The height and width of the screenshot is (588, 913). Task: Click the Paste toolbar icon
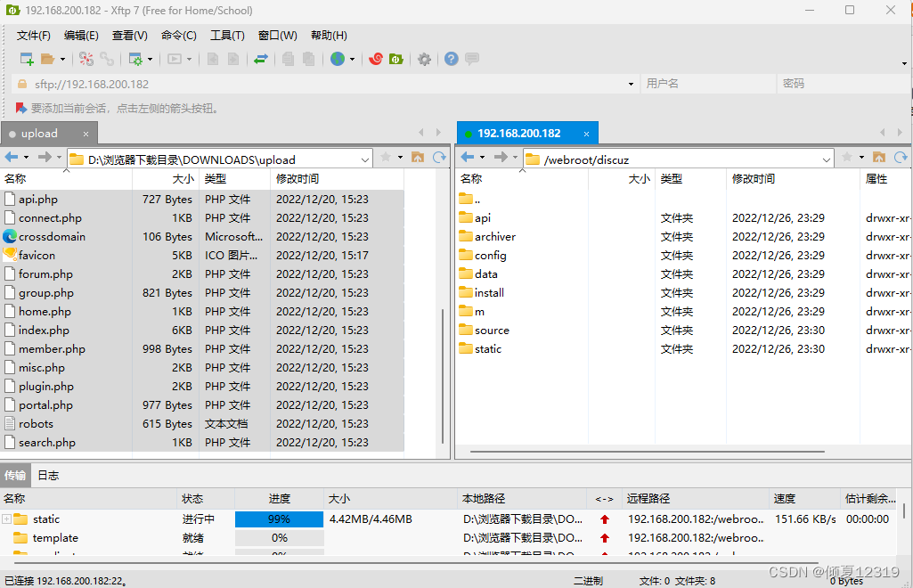click(308, 59)
